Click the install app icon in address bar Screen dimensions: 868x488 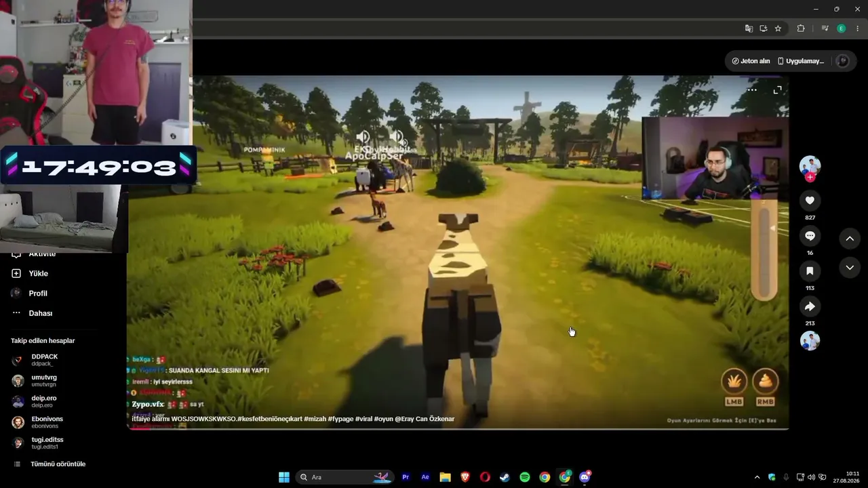pyautogui.click(x=763, y=28)
